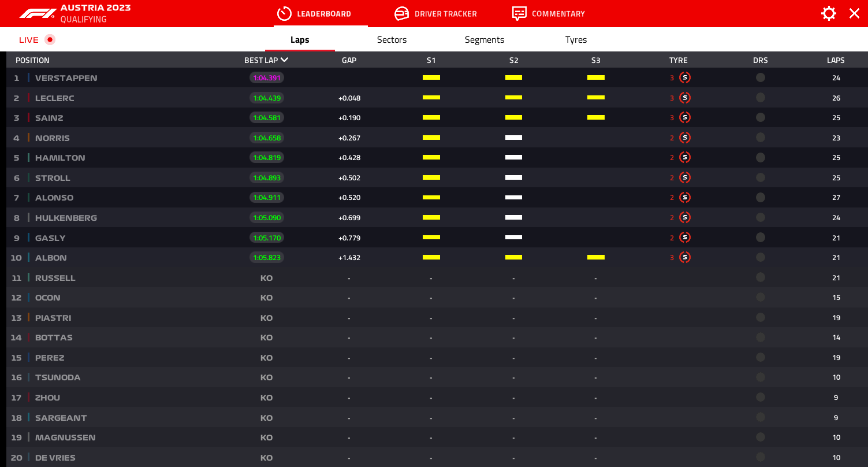Viewport: 868px width, 467px height.
Task: Click Alonso's DRS indicator dot
Action: point(761,197)
